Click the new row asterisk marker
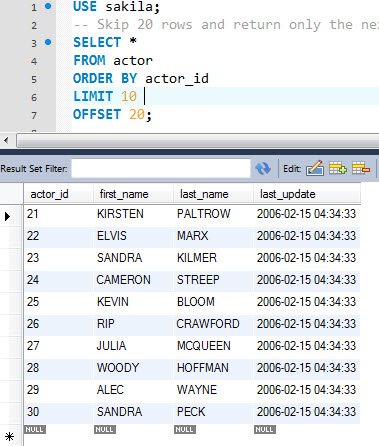 click(x=9, y=437)
